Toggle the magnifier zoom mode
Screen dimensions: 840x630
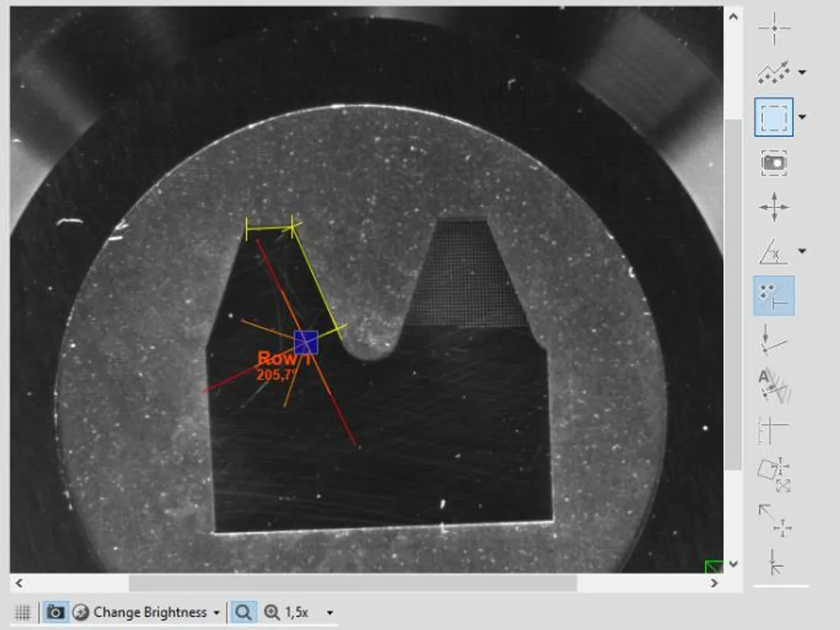pos(243,612)
